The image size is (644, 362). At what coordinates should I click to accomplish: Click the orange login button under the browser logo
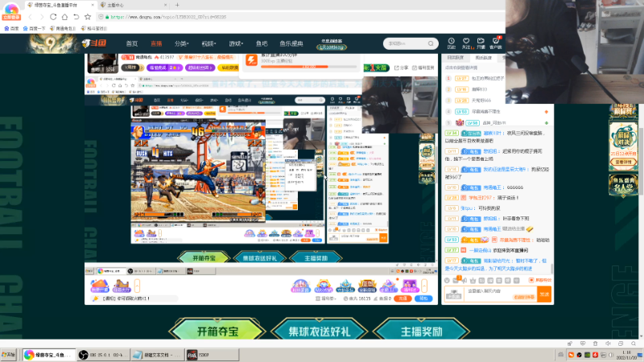click(11, 17)
